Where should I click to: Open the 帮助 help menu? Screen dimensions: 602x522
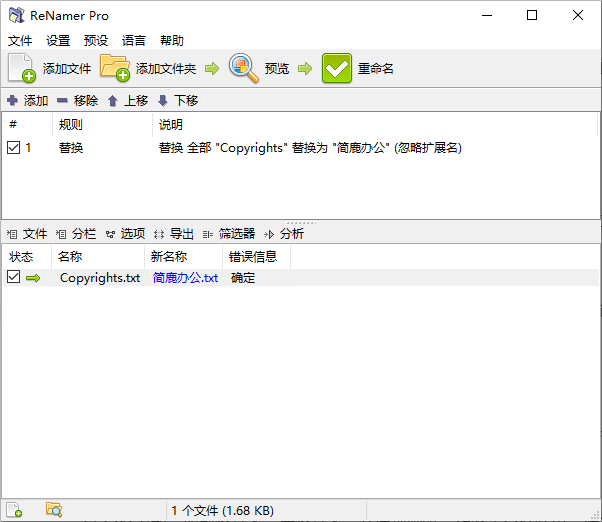click(172, 41)
